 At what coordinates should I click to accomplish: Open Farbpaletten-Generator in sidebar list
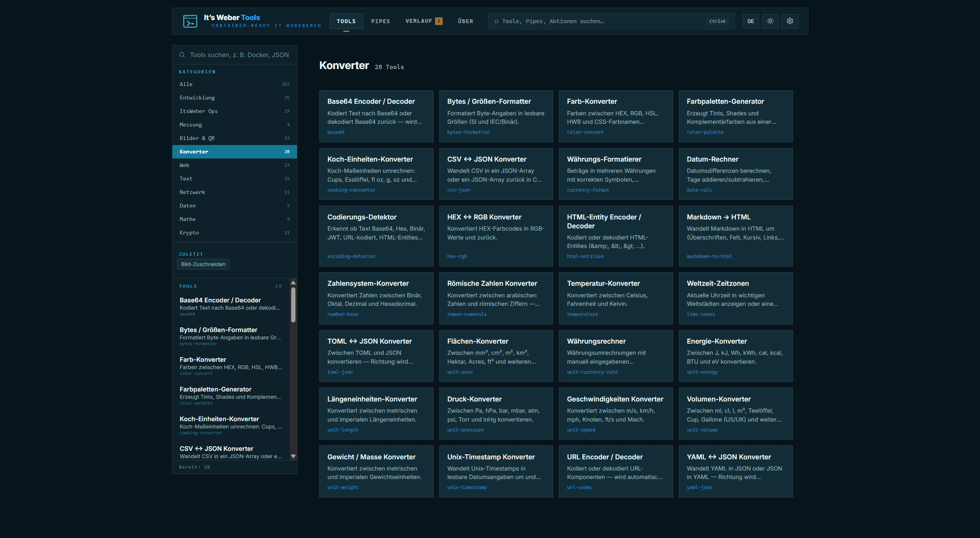(231, 396)
